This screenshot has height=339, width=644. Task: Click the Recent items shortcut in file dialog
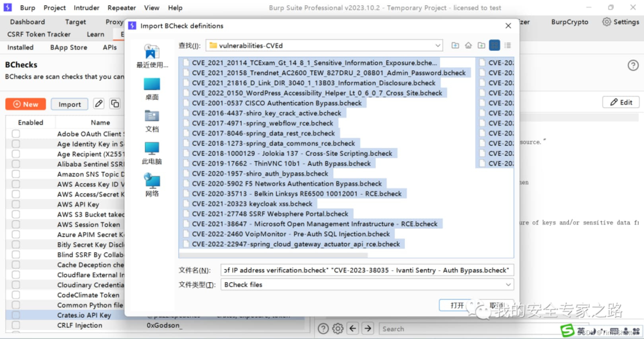click(x=152, y=56)
